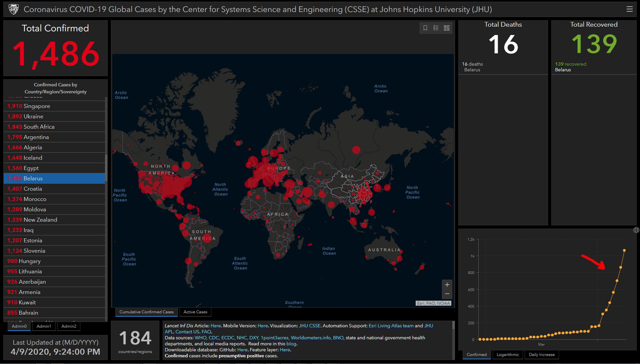
Task: Open the FAQ link
Action: tap(206, 332)
